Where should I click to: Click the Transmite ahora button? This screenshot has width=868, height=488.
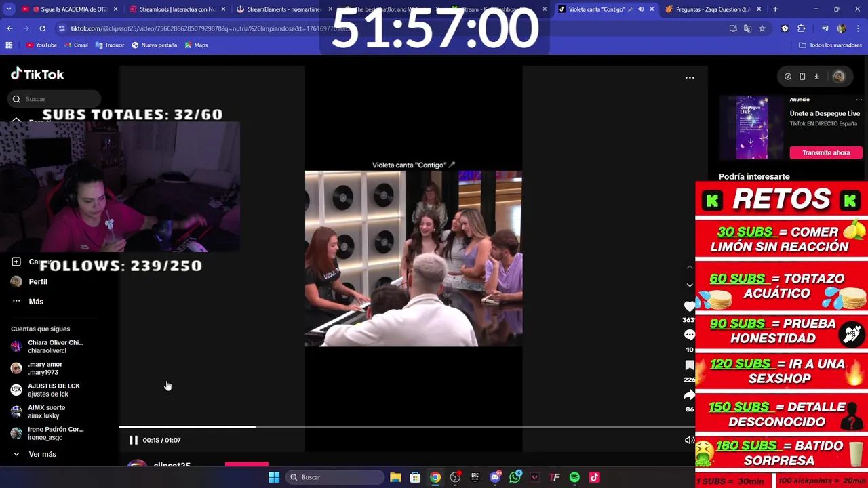[x=826, y=152]
